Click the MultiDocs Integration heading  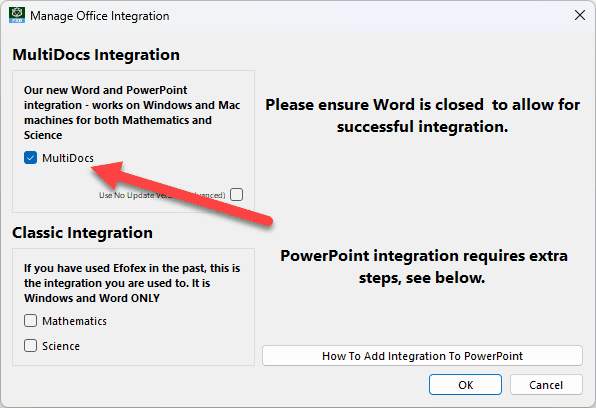pos(96,54)
